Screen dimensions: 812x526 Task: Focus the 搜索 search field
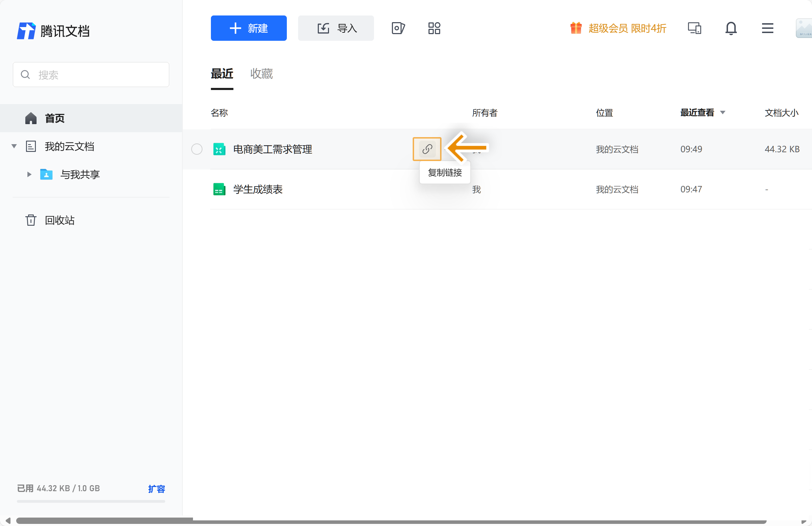pyautogui.click(x=91, y=75)
